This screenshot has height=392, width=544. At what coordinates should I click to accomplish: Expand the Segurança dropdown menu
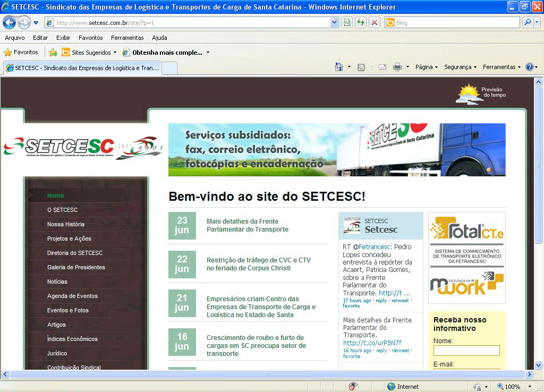click(461, 67)
